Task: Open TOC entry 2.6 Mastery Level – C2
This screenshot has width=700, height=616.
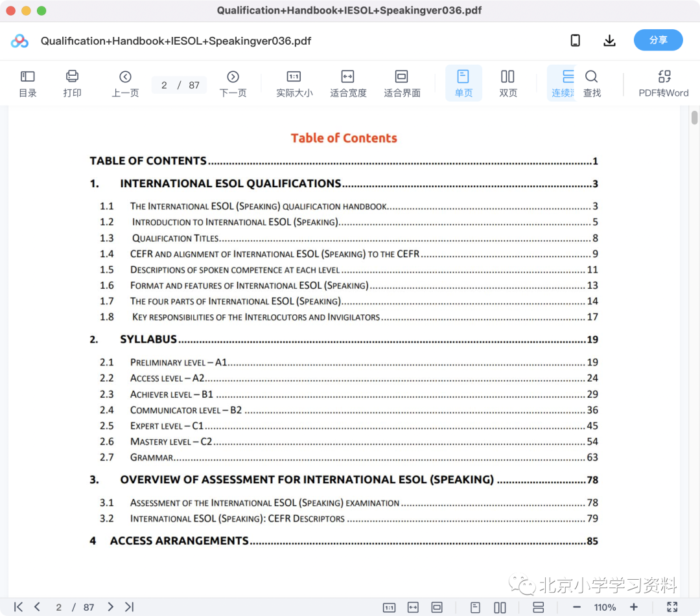Action: tap(349, 441)
